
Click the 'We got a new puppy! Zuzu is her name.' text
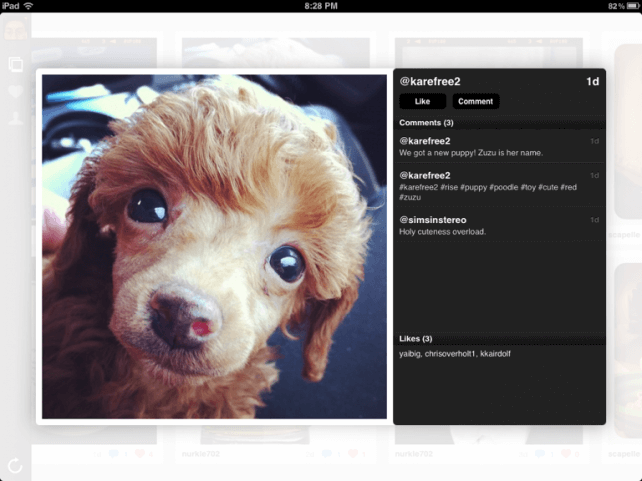(x=471, y=153)
